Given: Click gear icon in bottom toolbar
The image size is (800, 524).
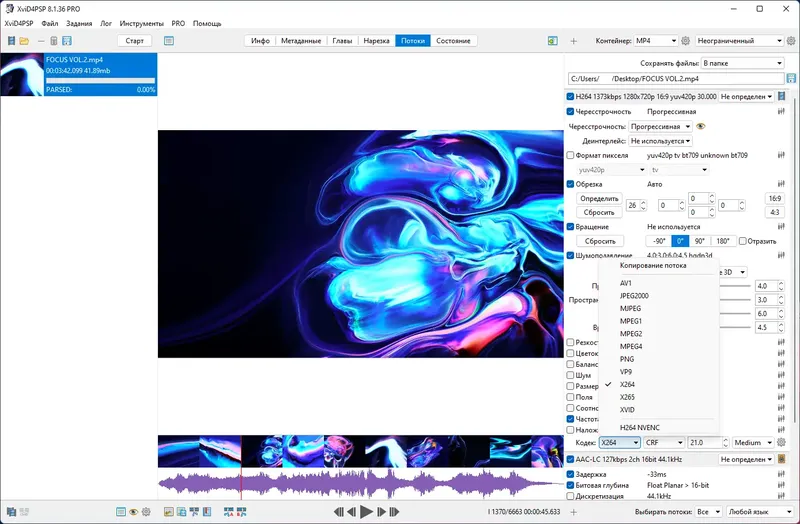Looking at the screenshot, I should click(x=146, y=512).
